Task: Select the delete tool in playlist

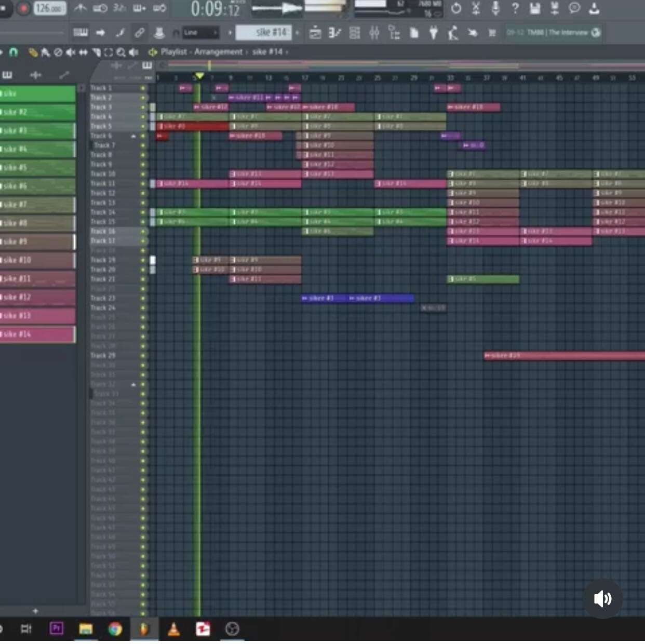Action: click(58, 52)
